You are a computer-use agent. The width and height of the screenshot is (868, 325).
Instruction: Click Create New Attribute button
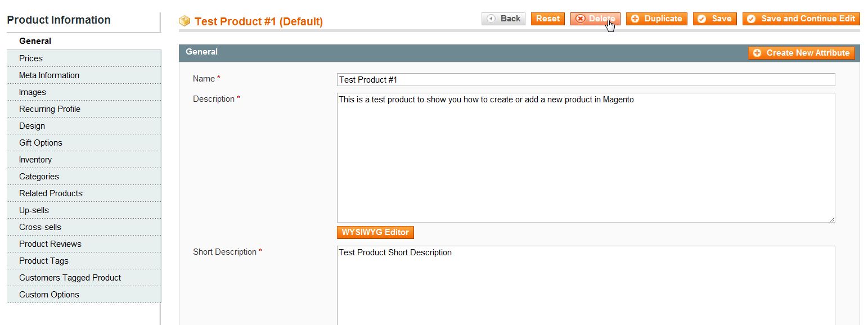802,53
